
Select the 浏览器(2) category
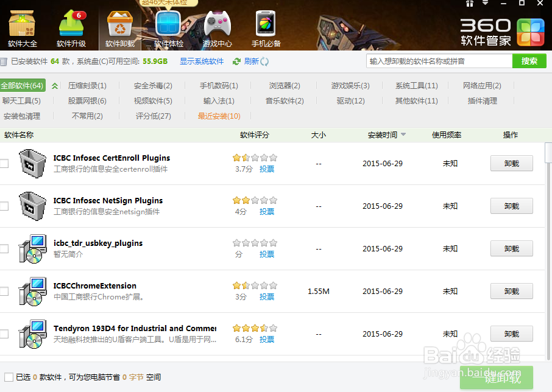[285, 86]
